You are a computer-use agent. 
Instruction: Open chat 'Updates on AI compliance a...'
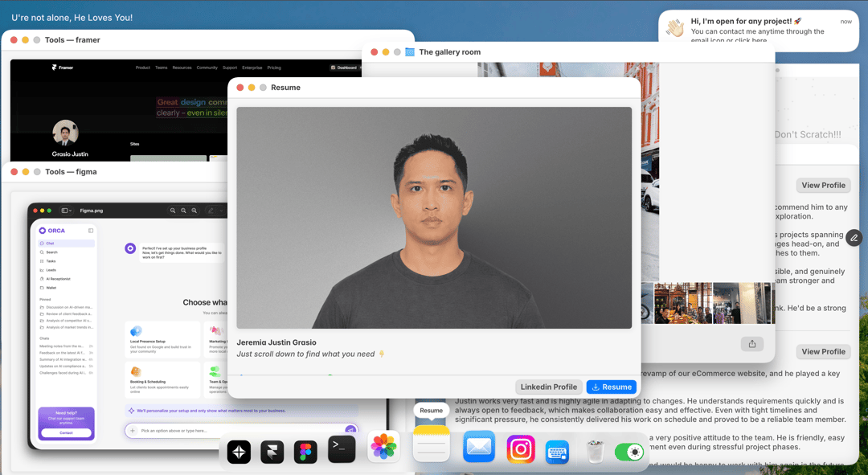pyautogui.click(x=67, y=366)
